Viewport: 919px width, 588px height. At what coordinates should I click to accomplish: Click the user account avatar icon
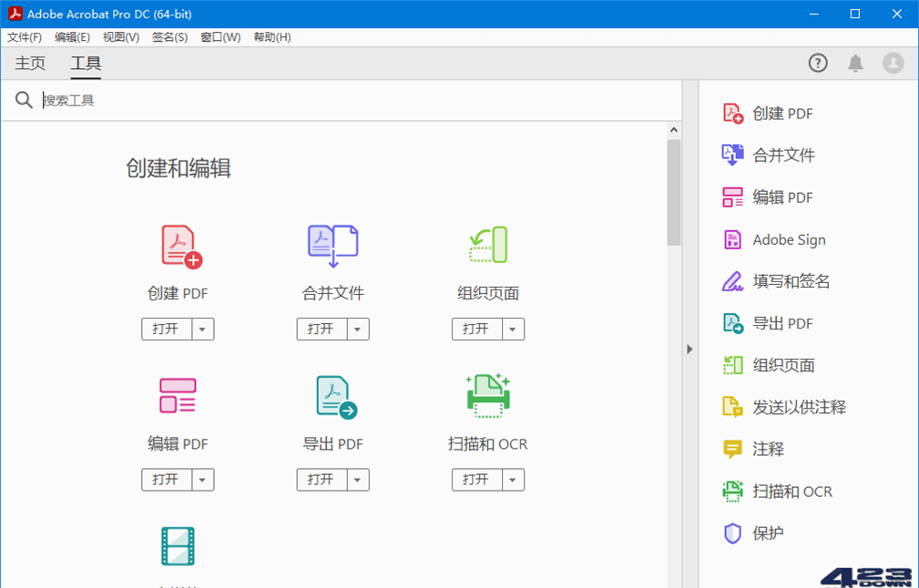(893, 63)
